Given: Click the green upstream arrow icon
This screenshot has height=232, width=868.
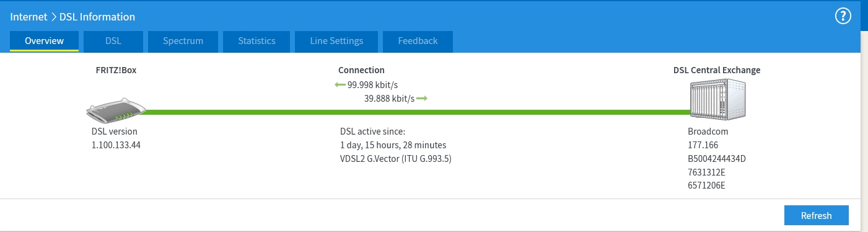Looking at the screenshot, I should [422, 99].
